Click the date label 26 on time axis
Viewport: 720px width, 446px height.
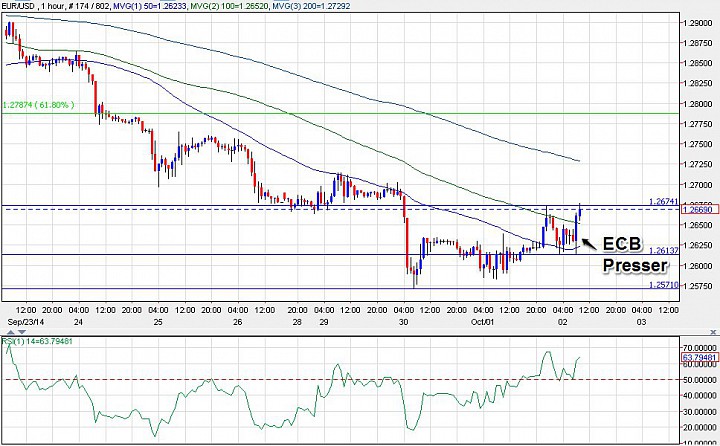237,322
